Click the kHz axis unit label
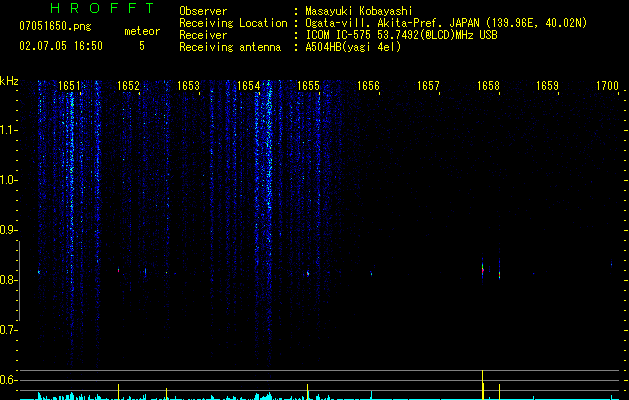 [9, 81]
